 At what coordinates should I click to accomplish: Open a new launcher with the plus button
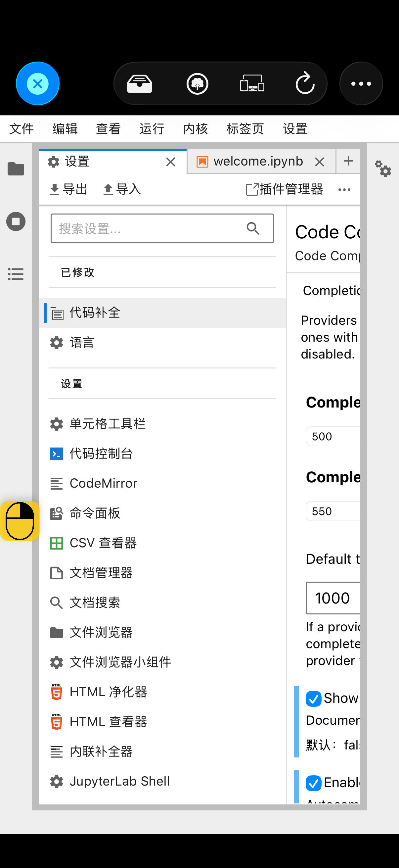[348, 161]
